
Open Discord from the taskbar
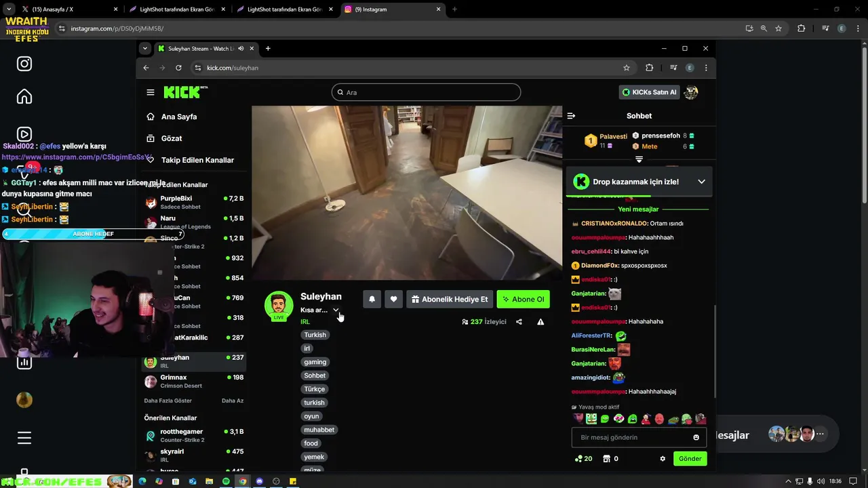point(259,481)
